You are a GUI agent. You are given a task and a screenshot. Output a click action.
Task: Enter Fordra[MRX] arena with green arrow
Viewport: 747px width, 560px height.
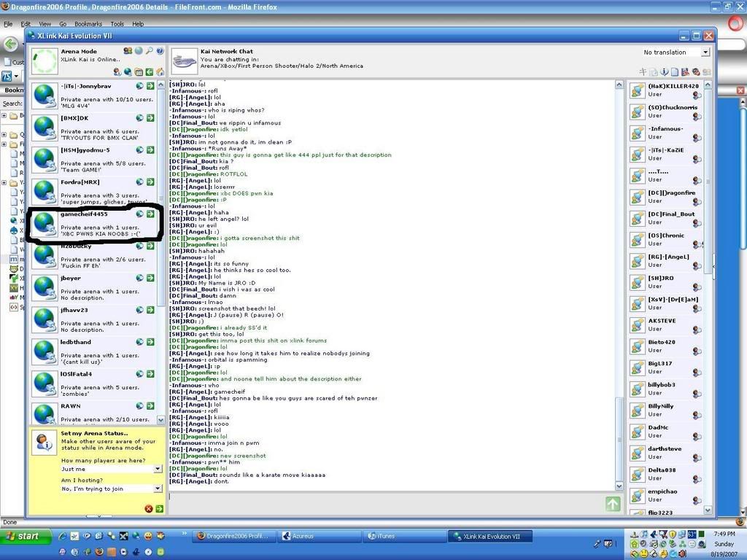(x=150, y=182)
